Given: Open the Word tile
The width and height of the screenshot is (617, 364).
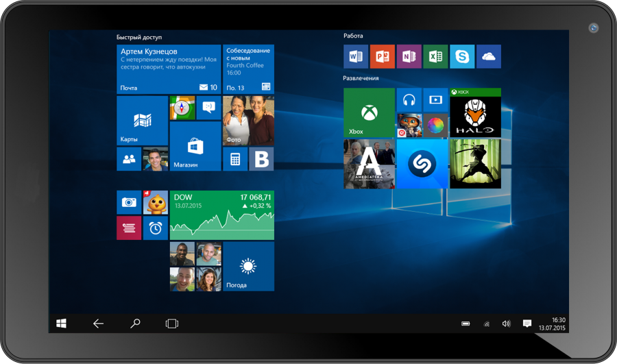Looking at the screenshot, I should 356,57.
